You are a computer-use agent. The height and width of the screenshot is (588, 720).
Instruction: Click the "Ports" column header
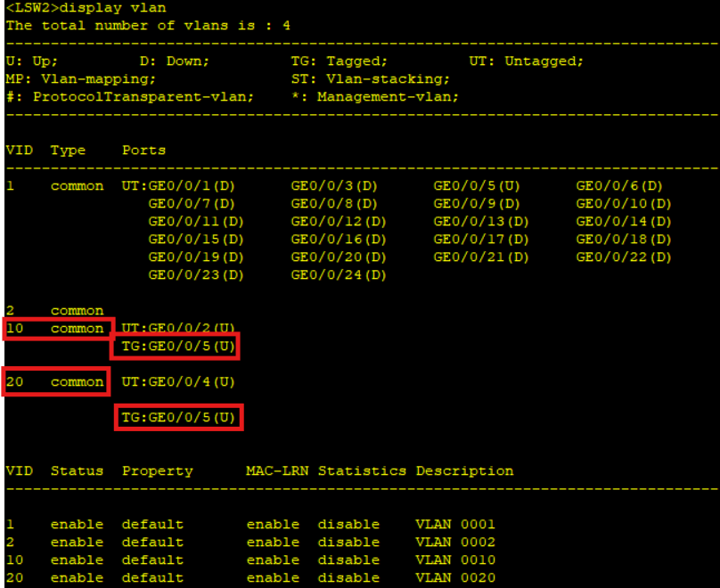click(143, 150)
